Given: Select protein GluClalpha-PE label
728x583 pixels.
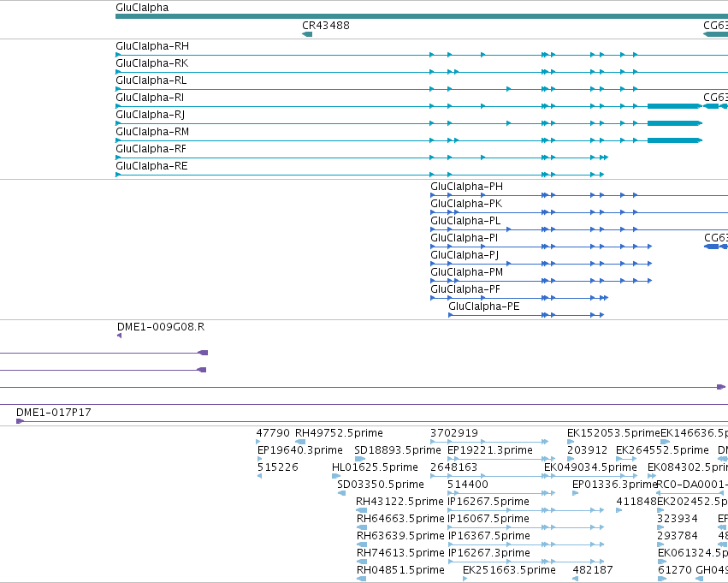Looking at the screenshot, I should (484, 306).
